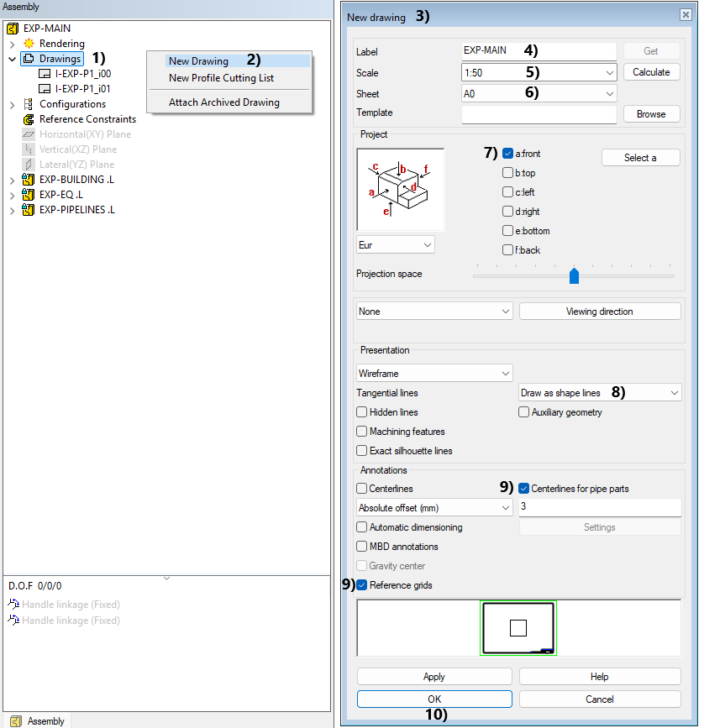704x728 pixels.
Task: Click the Viewing direction button
Action: (599, 312)
